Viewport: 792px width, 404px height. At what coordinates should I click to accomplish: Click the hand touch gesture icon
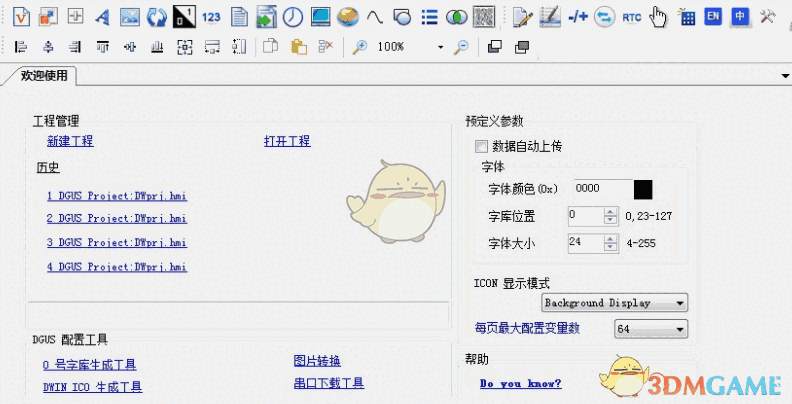(x=658, y=17)
